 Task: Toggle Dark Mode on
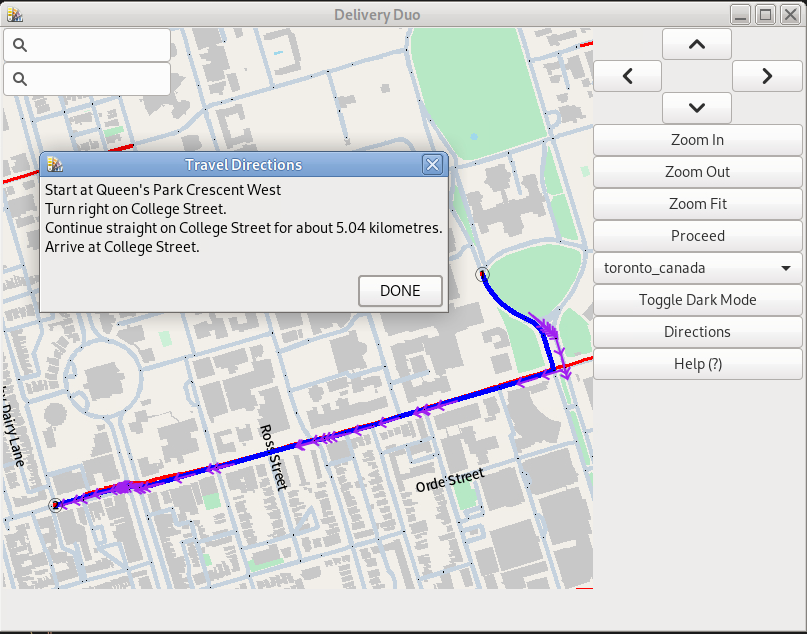[697, 300]
